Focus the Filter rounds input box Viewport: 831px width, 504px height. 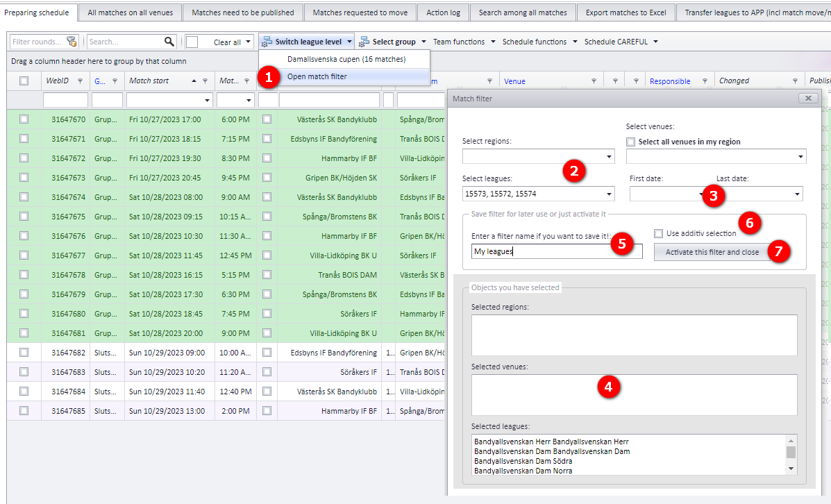[x=37, y=42]
